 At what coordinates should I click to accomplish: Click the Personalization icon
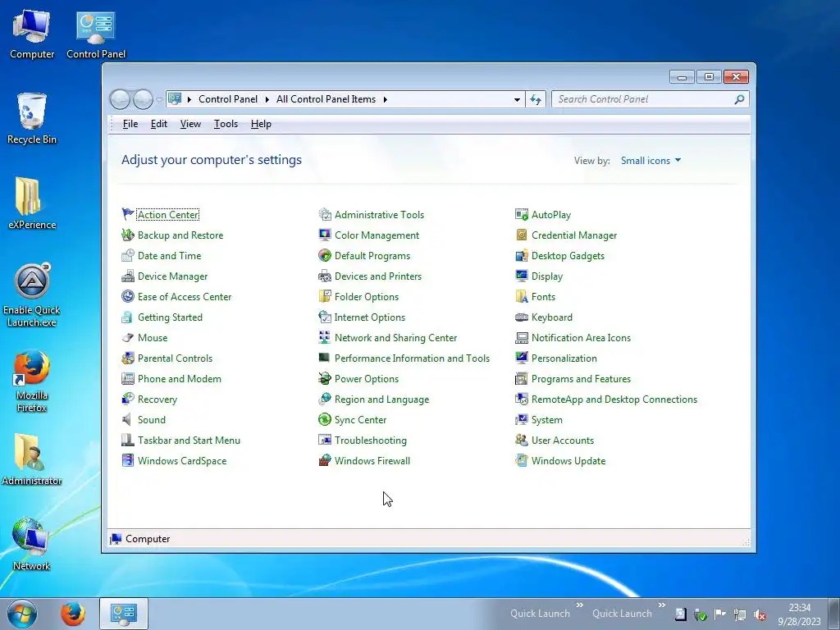coord(521,358)
